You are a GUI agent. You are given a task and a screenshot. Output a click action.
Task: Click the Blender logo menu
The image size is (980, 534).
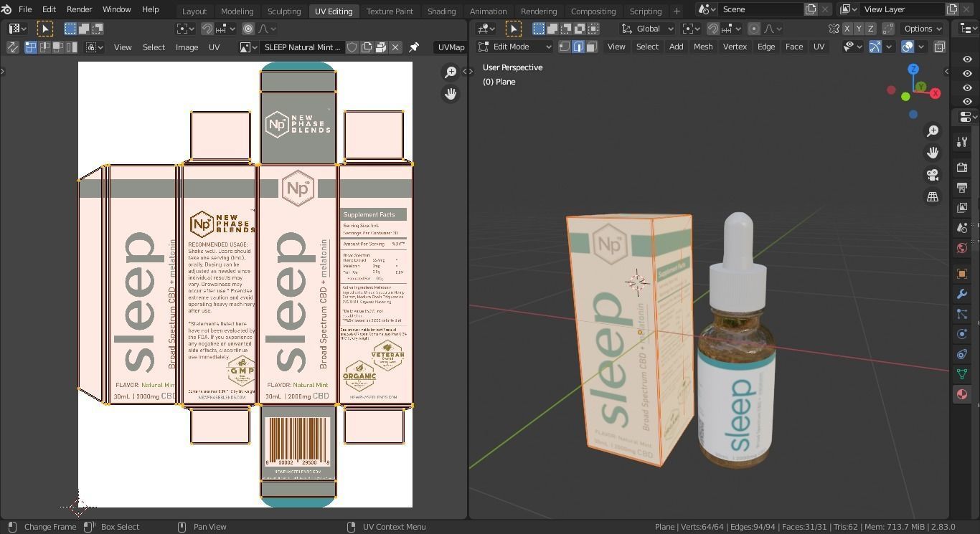pos(6,9)
